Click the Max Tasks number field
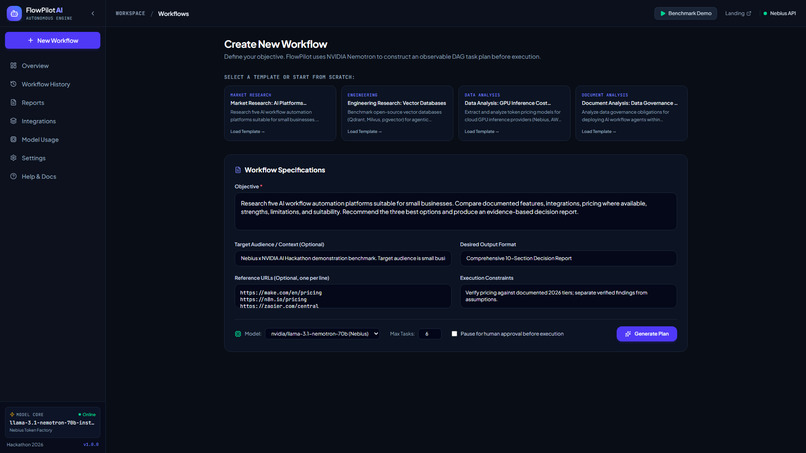This screenshot has height=453, width=806. pyautogui.click(x=430, y=334)
